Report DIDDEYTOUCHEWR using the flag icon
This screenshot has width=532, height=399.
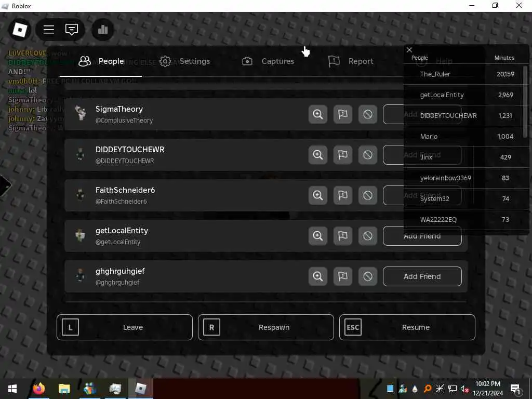coord(343,155)
